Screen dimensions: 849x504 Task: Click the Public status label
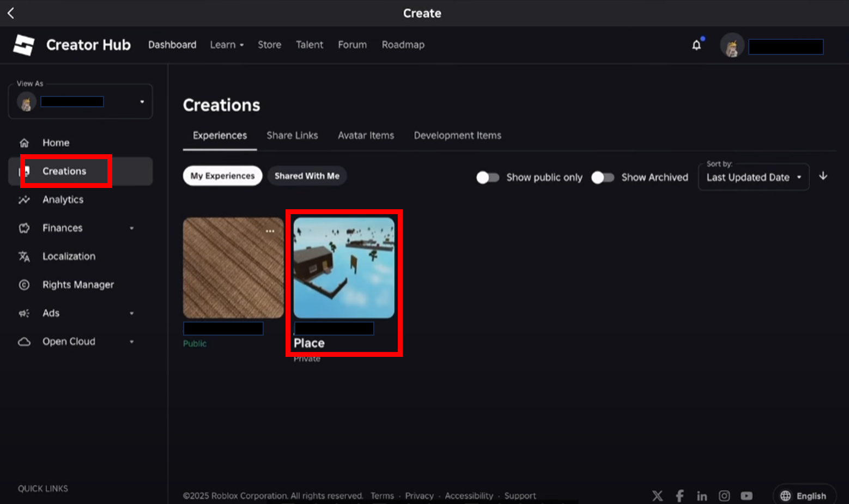pos(195,344)
